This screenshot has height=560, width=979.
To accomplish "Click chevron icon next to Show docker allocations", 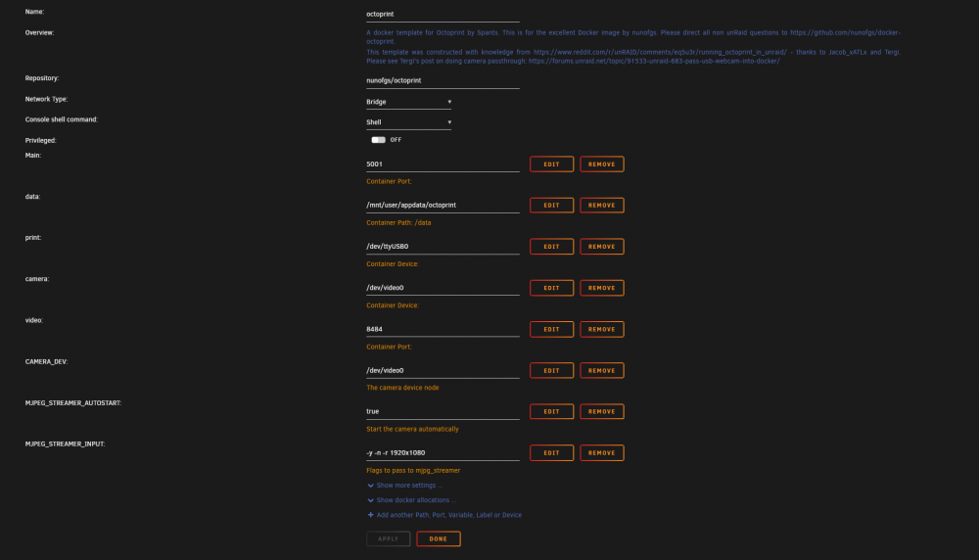I will coord(370,500).
